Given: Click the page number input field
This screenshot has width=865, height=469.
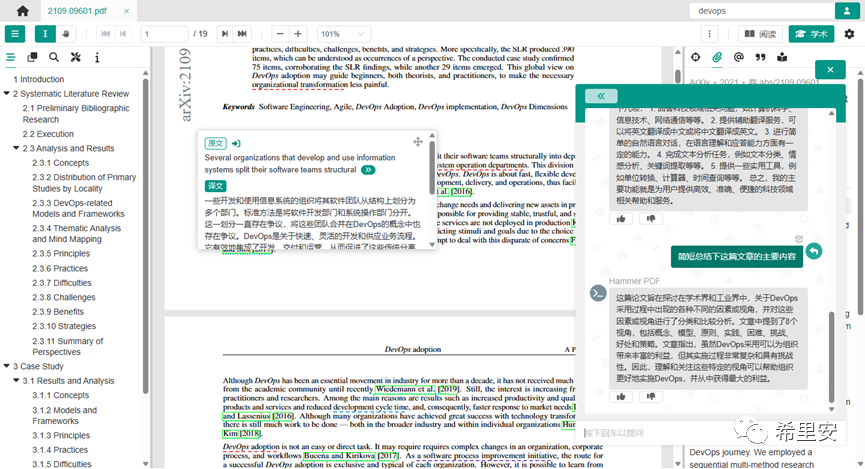Looking at the screenshot, I should [164, 34].
